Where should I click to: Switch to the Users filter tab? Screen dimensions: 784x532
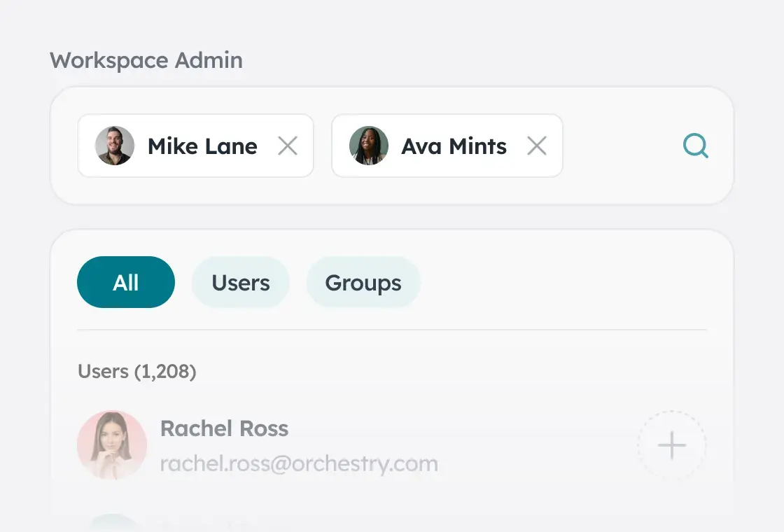(241, 282)
